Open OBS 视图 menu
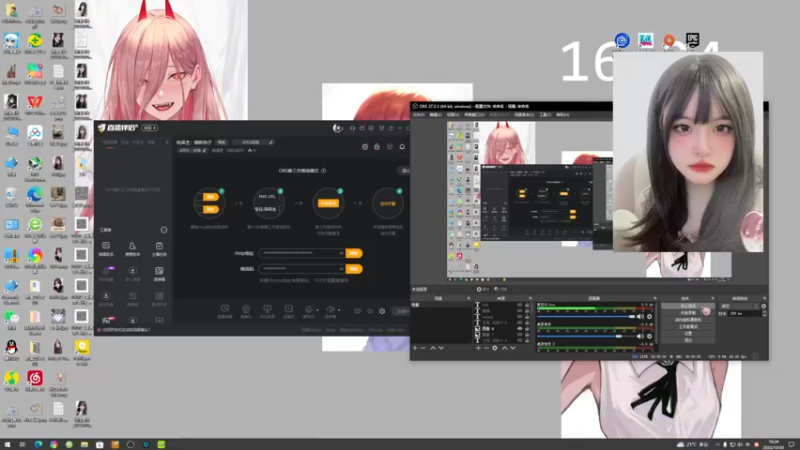Viewport: 800px width, 450px height. tap(453, 115)
